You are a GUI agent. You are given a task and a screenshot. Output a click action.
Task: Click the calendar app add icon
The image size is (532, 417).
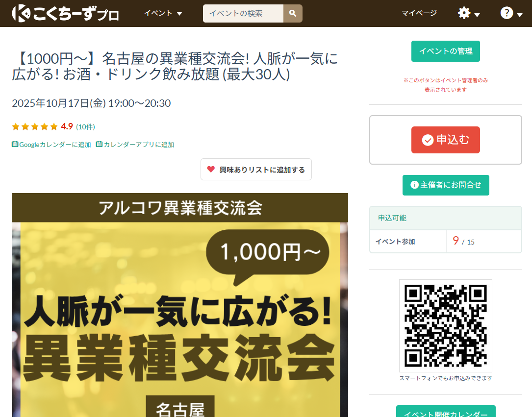tap(99, 144)
